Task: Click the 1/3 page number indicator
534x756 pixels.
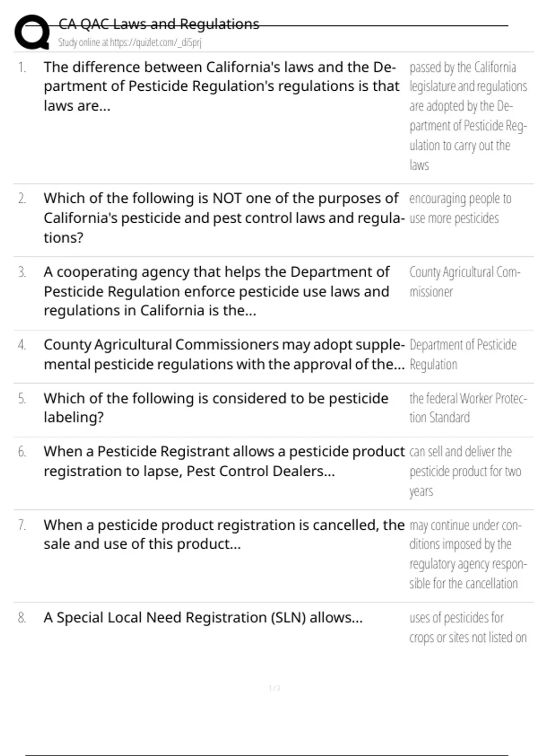Action: (275, 688)
